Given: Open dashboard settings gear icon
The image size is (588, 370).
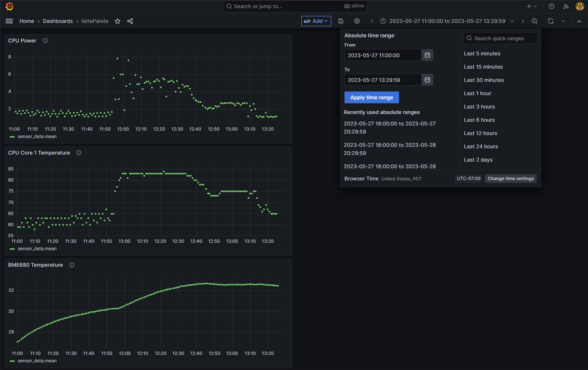Looking at the screenshot, I should [357, 21].
